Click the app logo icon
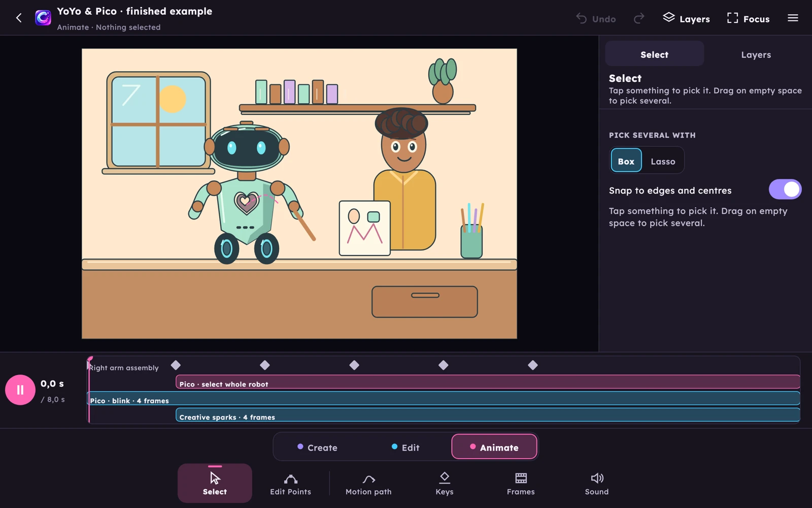 click(x=43, y=18)
